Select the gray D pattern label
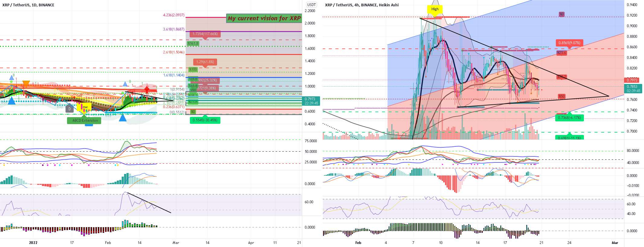 [x=69, y=109]
